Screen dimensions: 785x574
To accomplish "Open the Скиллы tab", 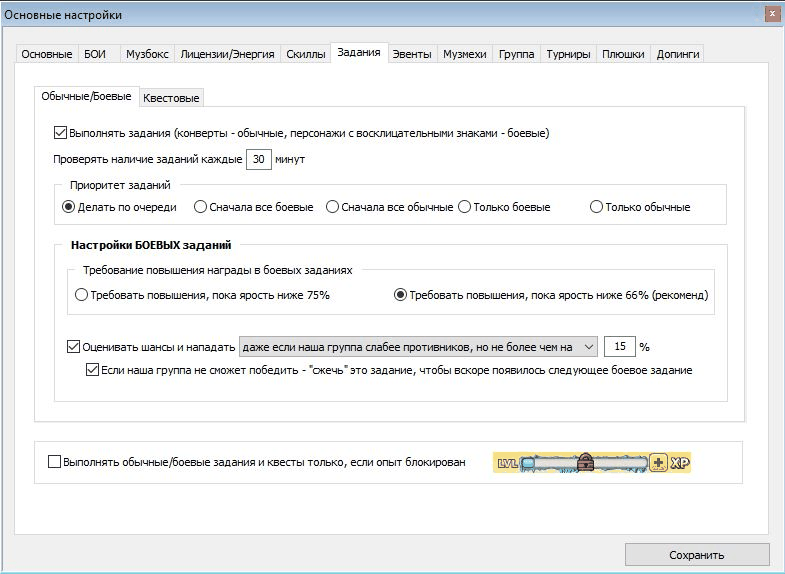I will [x=306, y=54].
